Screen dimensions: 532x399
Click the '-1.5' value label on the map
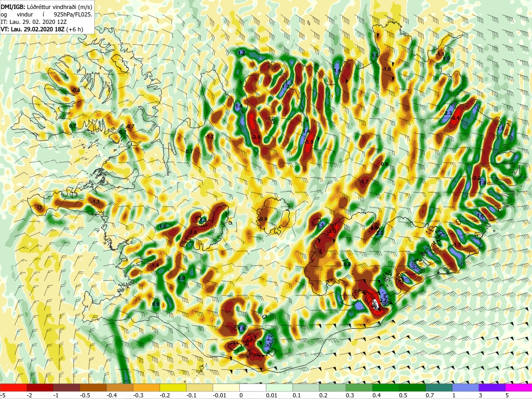click(x=456, y=245)
